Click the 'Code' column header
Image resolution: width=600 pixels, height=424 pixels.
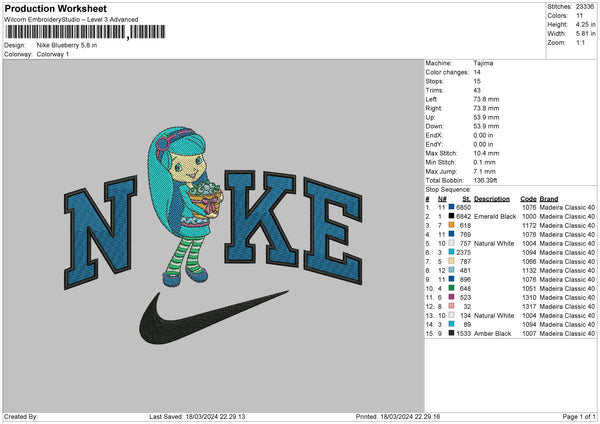528,199
